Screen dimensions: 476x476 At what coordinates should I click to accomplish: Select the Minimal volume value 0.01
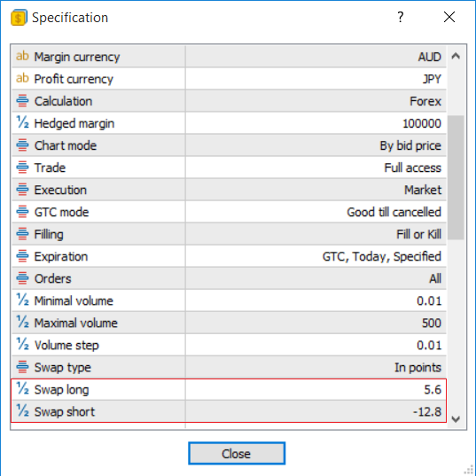[429, 301]
